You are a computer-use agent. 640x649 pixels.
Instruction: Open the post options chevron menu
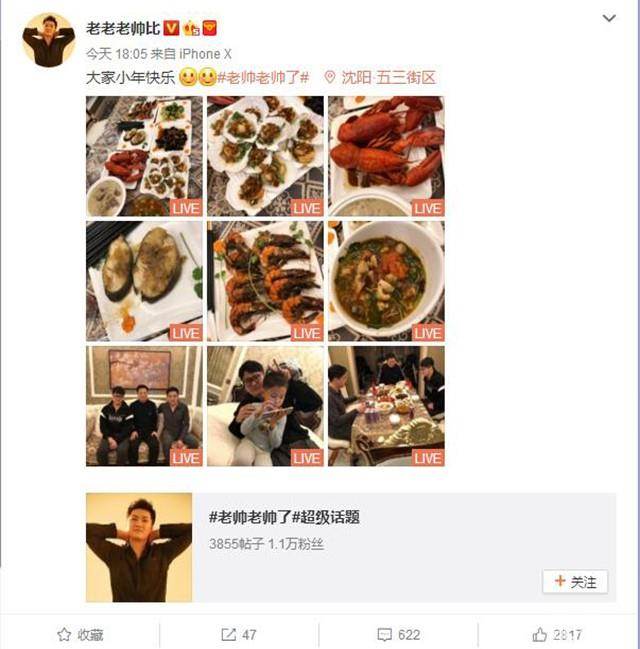pyautogui.click(x=609, y=18)
